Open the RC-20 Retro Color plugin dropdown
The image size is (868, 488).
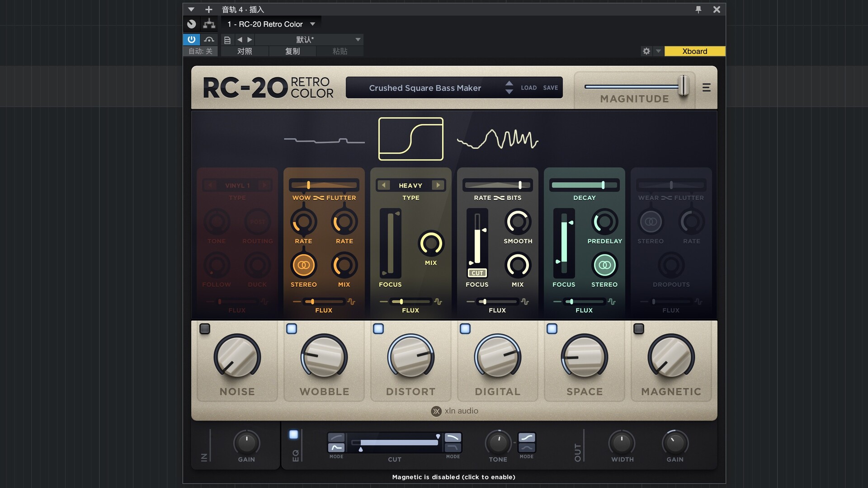(x=312, y=24)
